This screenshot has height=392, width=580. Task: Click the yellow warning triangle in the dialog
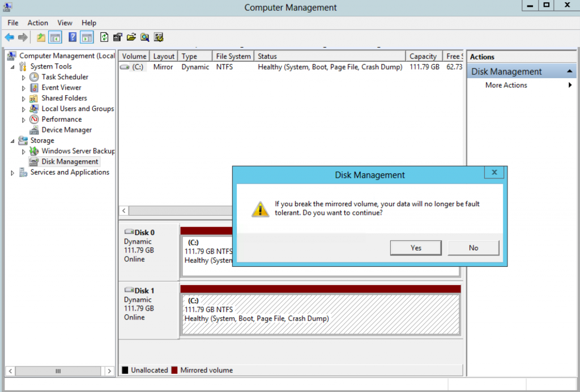260,209
